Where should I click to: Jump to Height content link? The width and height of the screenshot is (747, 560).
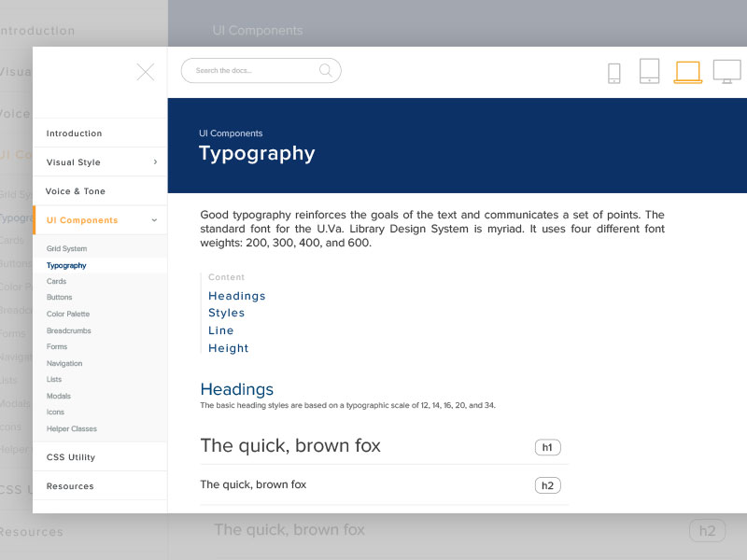pos(228,348)
